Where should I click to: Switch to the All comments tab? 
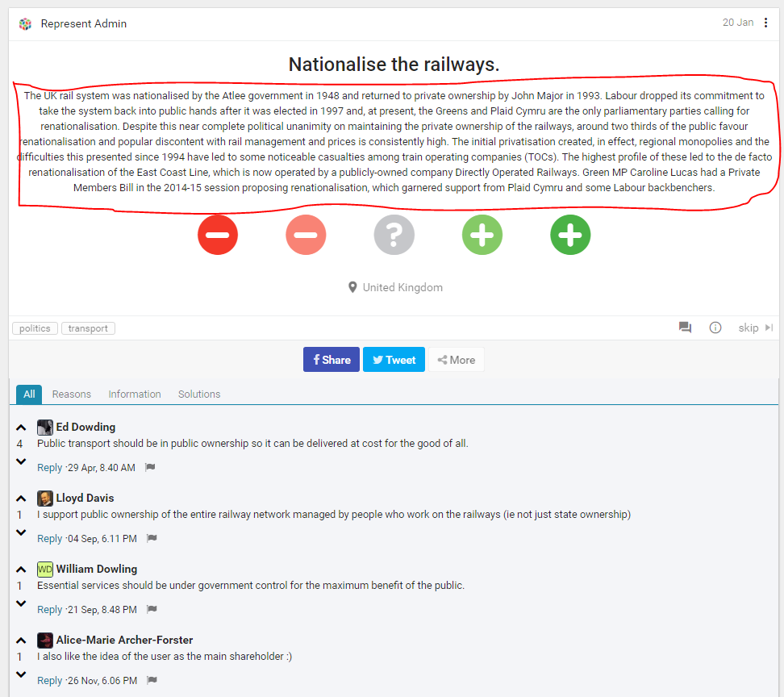(29, 394)
